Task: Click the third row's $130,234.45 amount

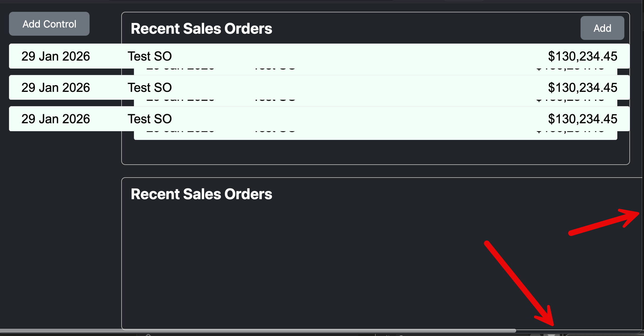Action: click(x=583, y=119)
